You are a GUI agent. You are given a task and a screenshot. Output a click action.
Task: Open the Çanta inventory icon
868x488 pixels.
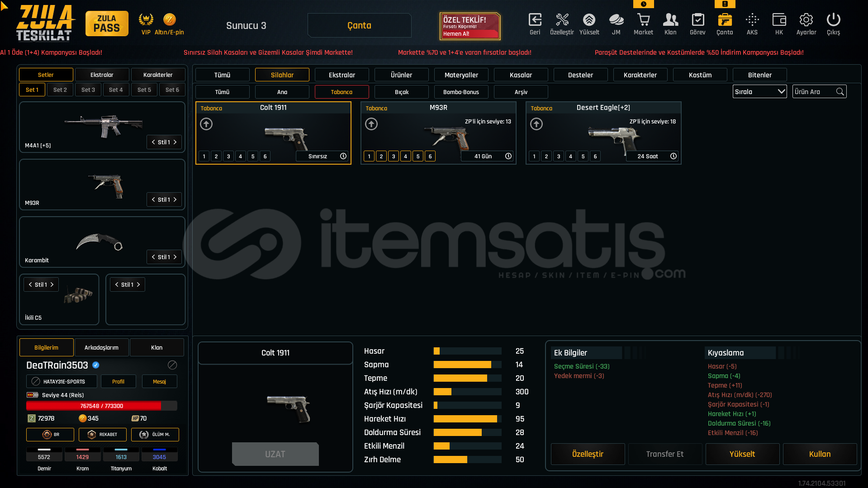pos(725,20)
